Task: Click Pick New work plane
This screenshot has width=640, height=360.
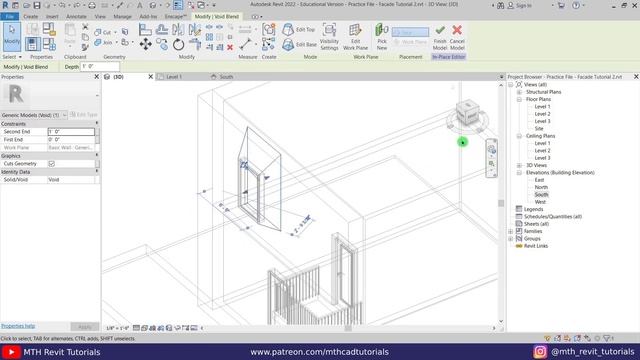Action: (382, 37)
